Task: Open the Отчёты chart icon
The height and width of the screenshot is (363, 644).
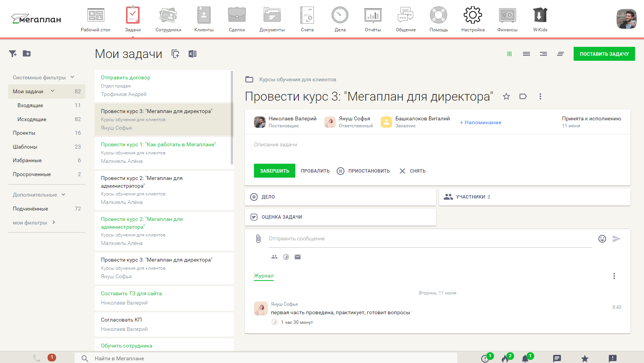Action: tap(373, 15)
